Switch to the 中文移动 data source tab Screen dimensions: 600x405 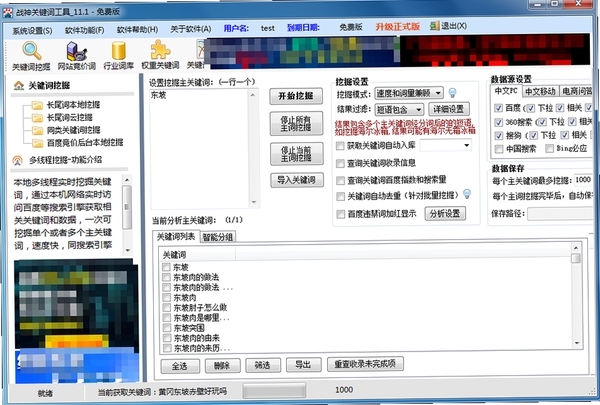540,91
